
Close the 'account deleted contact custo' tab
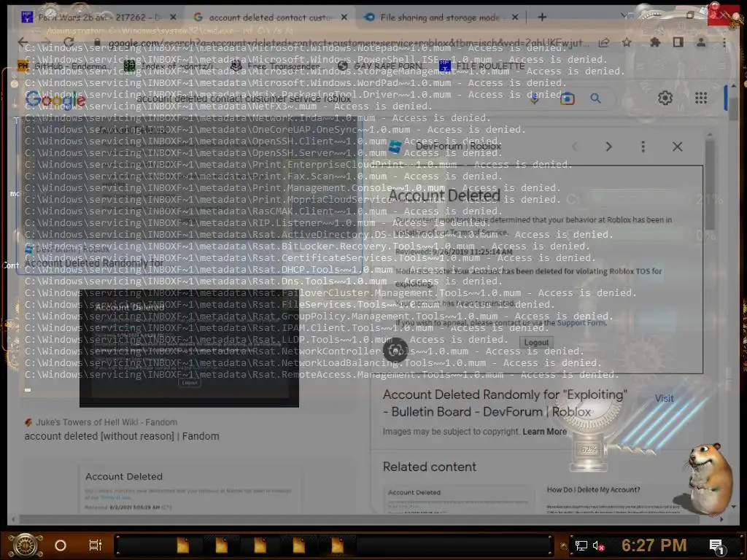coord(344,17)
